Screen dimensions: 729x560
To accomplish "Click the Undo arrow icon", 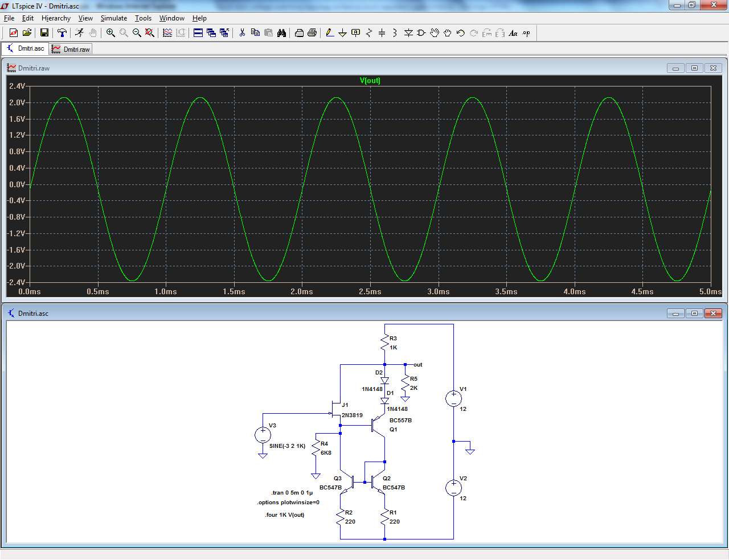I will (461, 33).
